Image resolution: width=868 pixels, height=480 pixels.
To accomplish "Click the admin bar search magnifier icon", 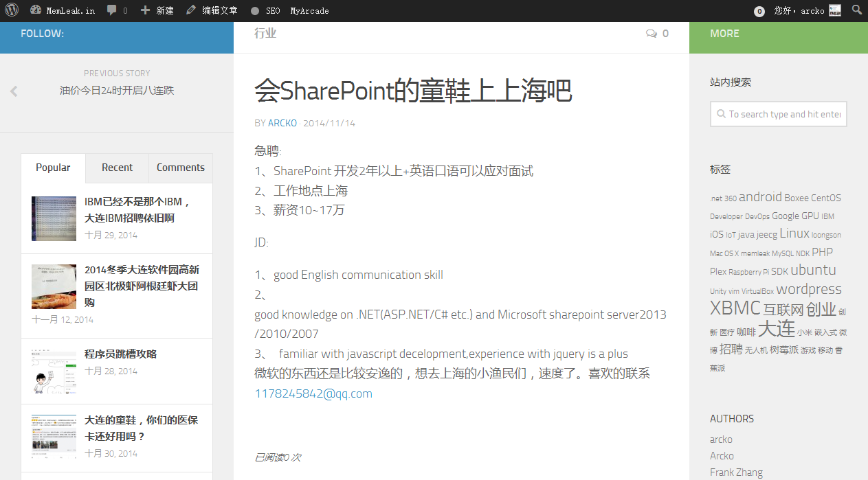I will (x=857, y=10).
